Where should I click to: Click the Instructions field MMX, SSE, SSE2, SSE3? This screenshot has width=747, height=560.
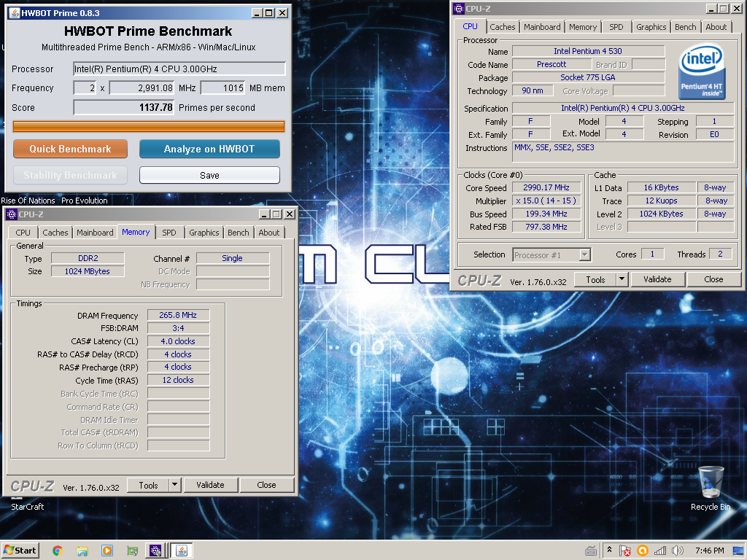click(x=623, y=152)
